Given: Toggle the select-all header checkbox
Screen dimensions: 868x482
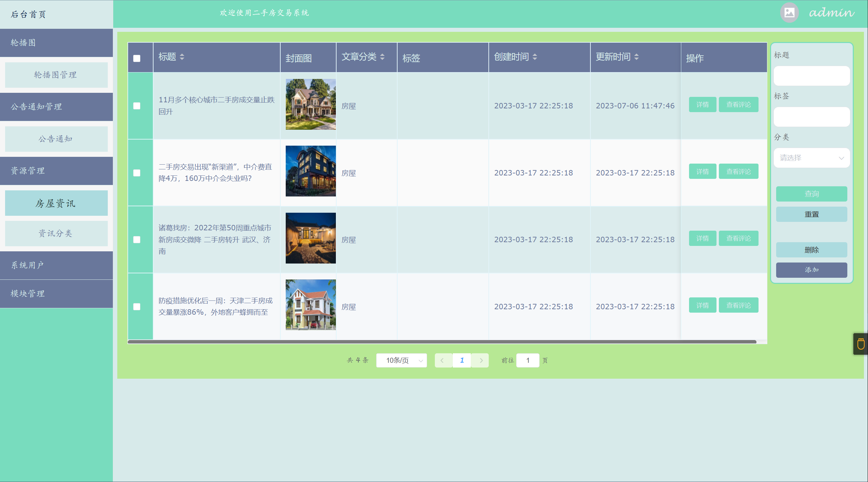Looking at the screenshot, I should pyautogui.click(x=137, y=59).
